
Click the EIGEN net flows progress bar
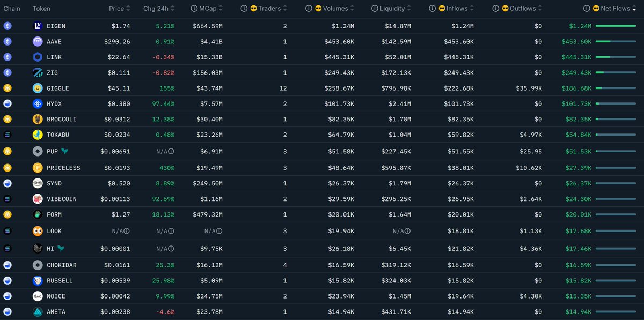[616, 26]
